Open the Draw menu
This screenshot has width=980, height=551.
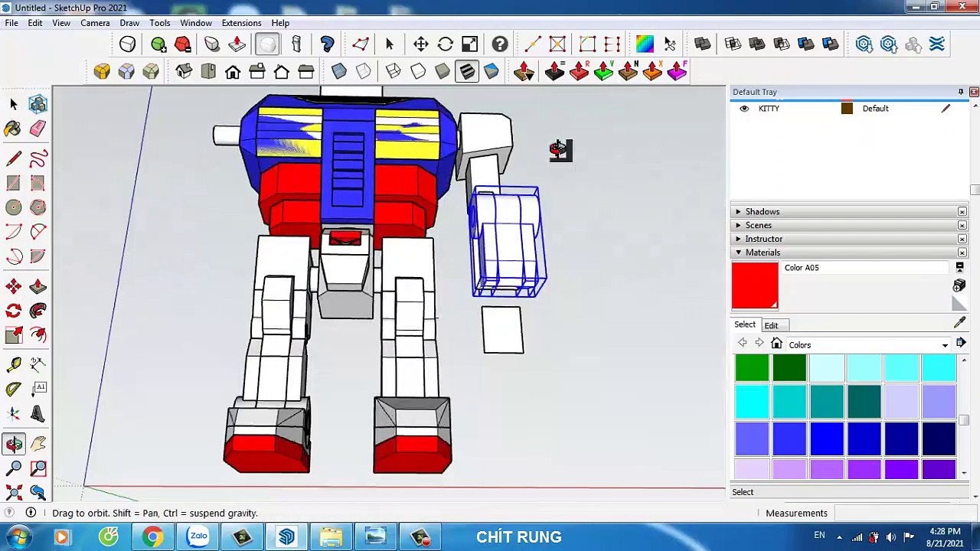pyautogui.click(x=129, y=23)
